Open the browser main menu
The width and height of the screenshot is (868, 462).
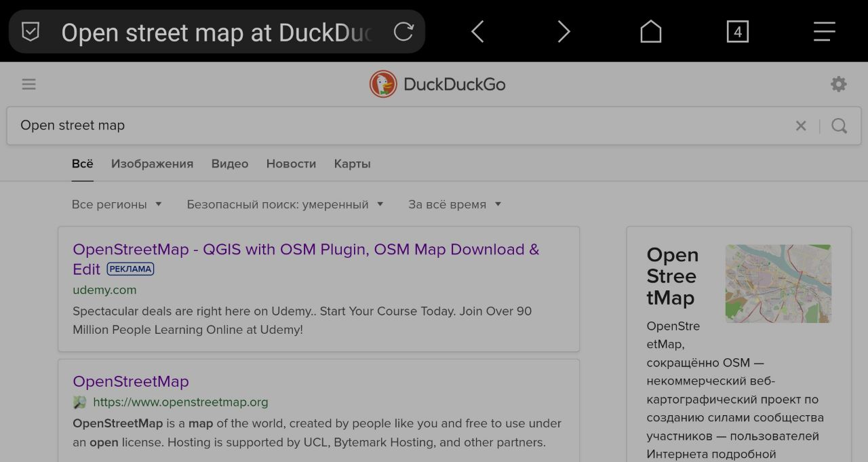pyautogui.click(x=824, y=31)
